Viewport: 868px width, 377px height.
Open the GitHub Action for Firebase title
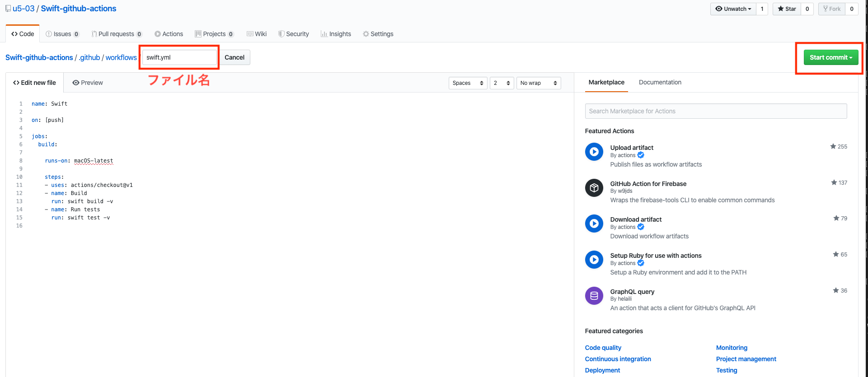tap(648, 184)
